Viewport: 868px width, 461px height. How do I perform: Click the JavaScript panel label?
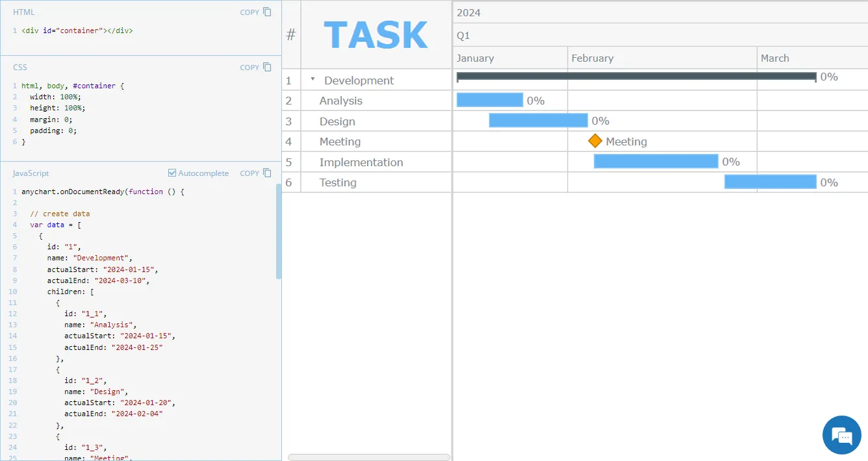31,173
